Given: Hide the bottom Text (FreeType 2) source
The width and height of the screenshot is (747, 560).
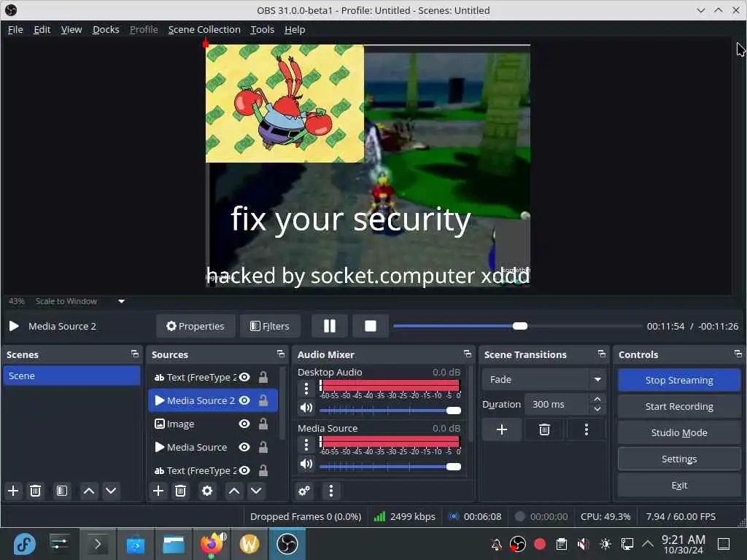Looking at the screenshot, I should [244, 470].
